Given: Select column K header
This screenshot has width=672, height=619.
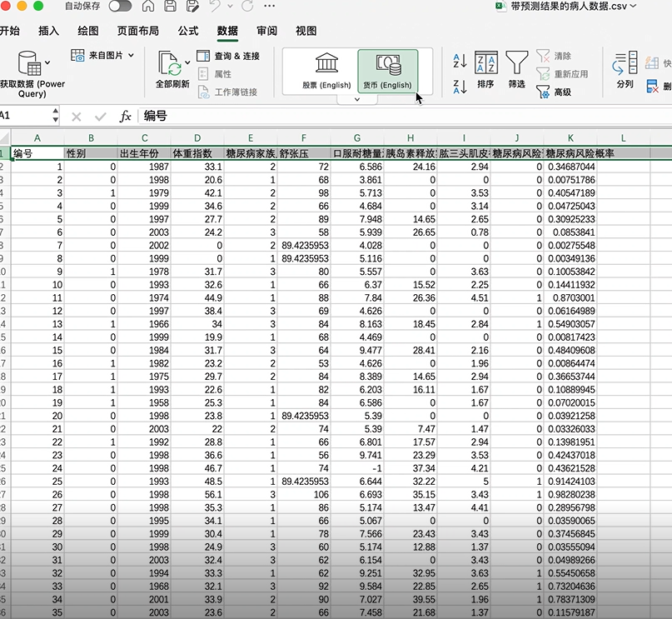Looking at the screenshot, I should pyautogui.click(x=570, y=138).
